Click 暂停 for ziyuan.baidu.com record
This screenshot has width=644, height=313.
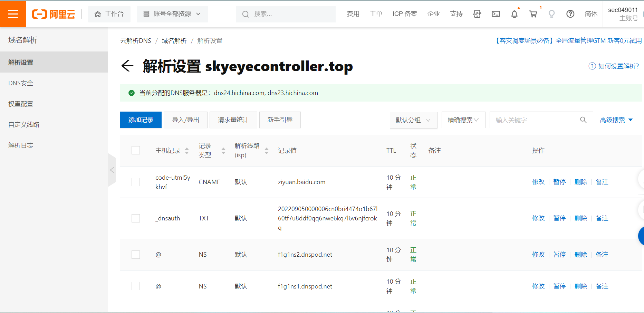click(559, 182)
